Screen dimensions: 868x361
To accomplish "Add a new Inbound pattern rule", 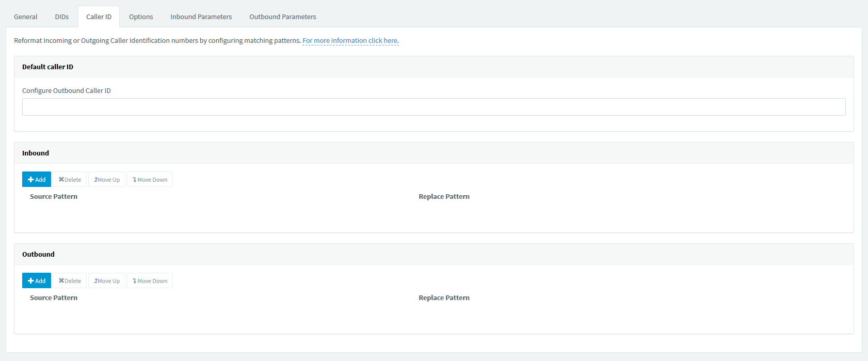I will point(37,179).
